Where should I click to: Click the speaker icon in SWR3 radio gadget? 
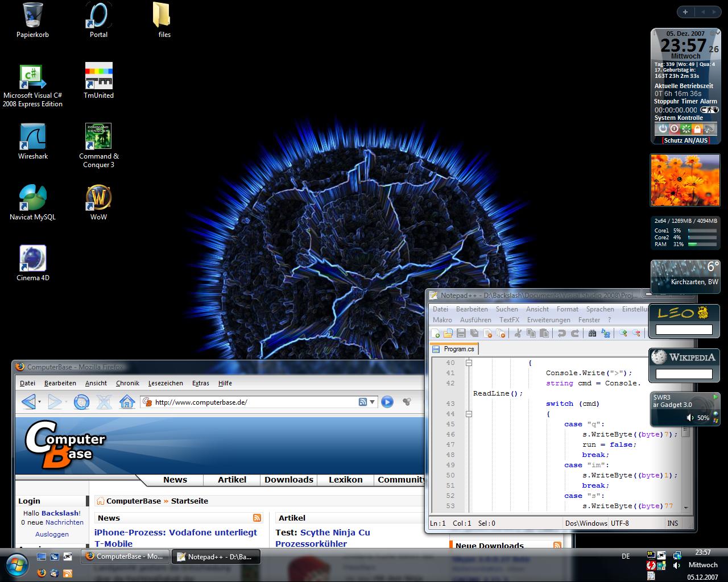[690, 418]
